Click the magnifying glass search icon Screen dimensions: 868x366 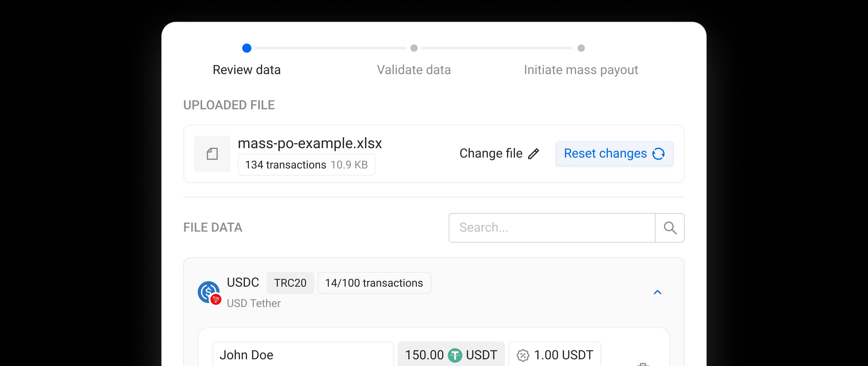[671, 228]
